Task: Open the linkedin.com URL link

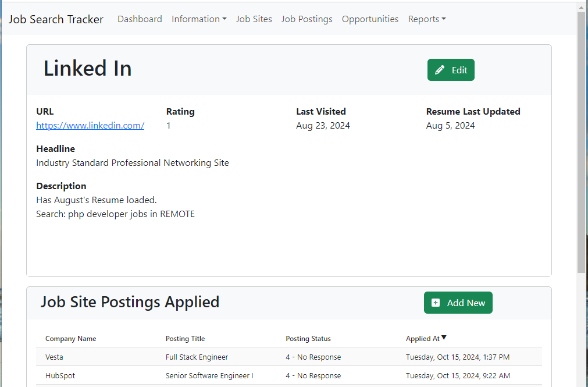Action: (x=90, y=125)
